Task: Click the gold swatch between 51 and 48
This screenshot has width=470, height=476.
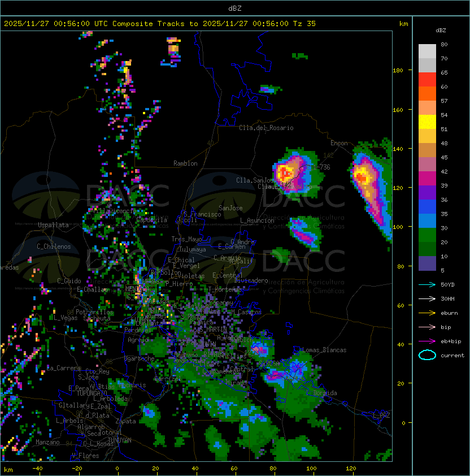Action: (427, 136)
